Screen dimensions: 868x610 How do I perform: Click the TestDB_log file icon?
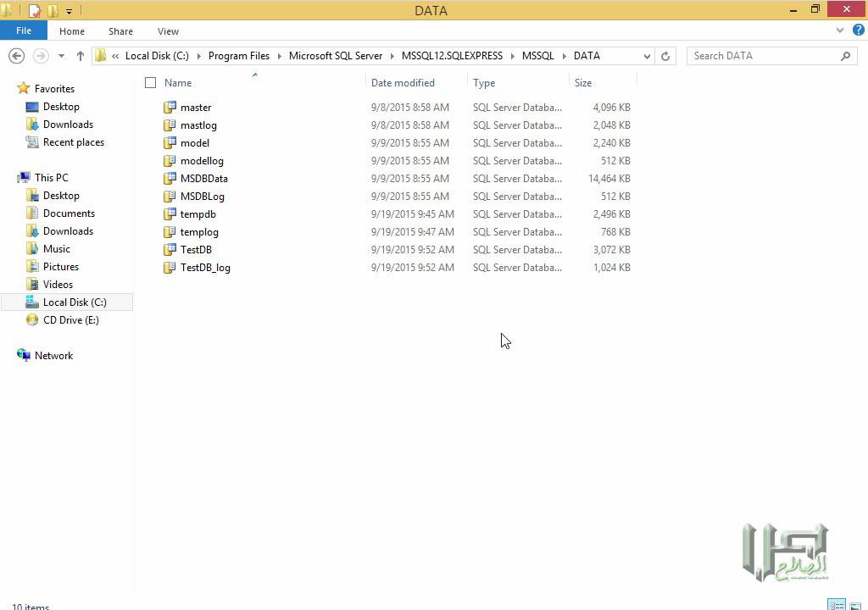click(x=170, y=268)
